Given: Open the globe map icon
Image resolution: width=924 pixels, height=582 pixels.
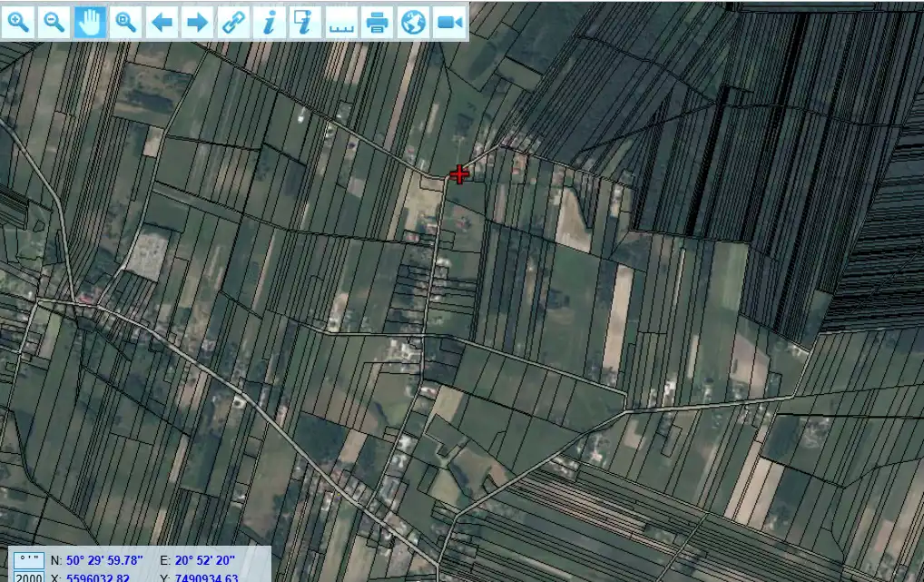Looking at the screenshot, I should 413,23.
